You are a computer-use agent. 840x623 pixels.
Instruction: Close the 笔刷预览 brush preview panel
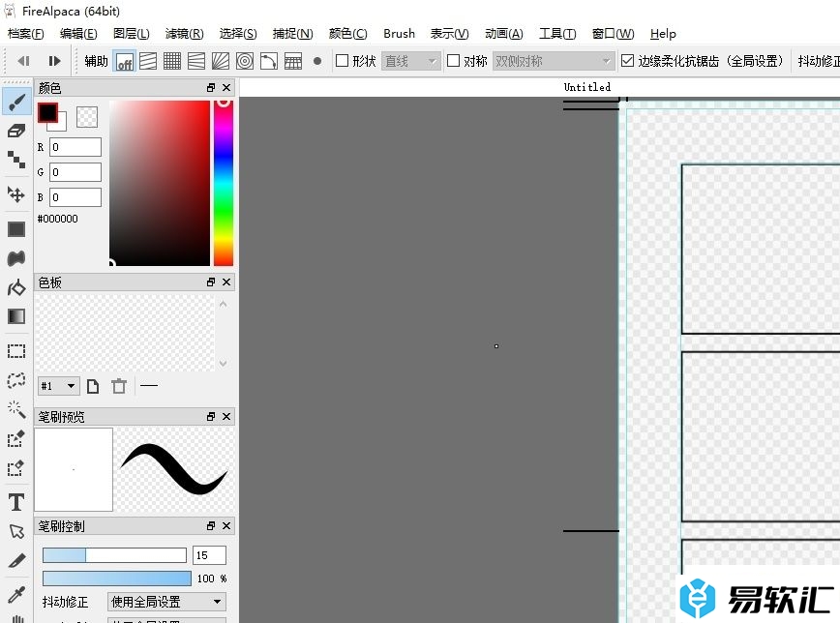pos(226,416)
